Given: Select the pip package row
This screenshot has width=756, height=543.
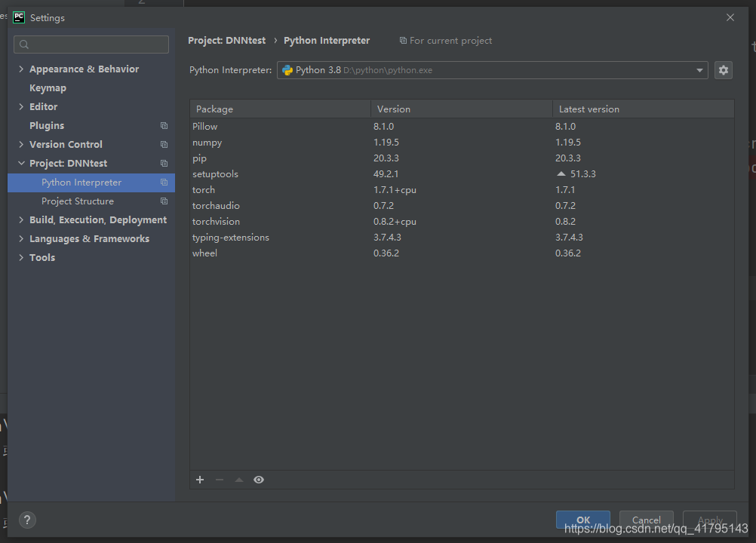Looking at the screenshot, I should [462, 158].
